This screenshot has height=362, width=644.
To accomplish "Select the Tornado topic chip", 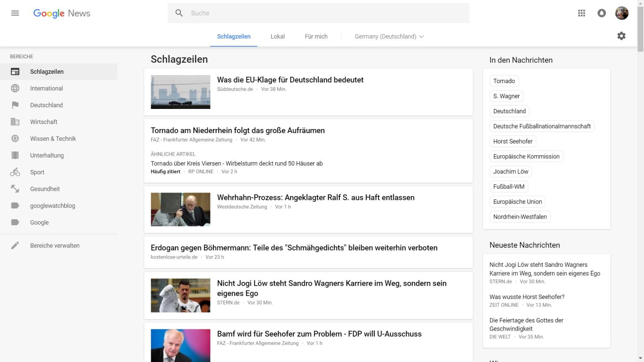I will click(504, 81).
